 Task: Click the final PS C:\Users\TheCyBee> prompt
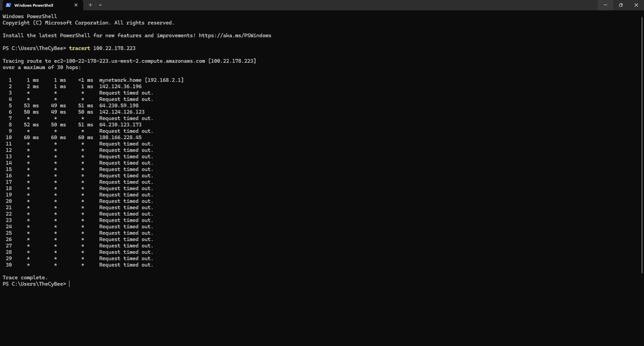[35, 284]
